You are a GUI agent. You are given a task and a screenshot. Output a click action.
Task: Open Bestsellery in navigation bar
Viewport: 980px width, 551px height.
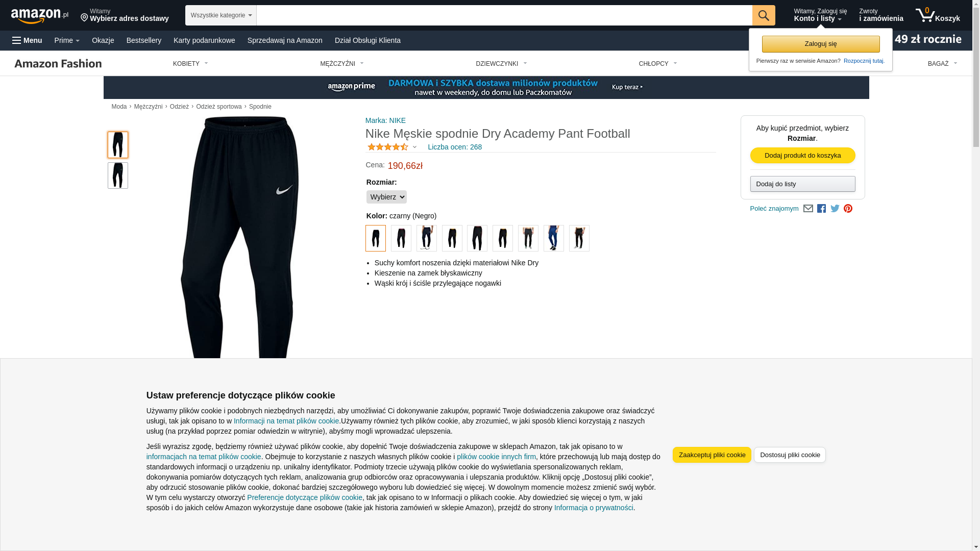pos(144,40)
